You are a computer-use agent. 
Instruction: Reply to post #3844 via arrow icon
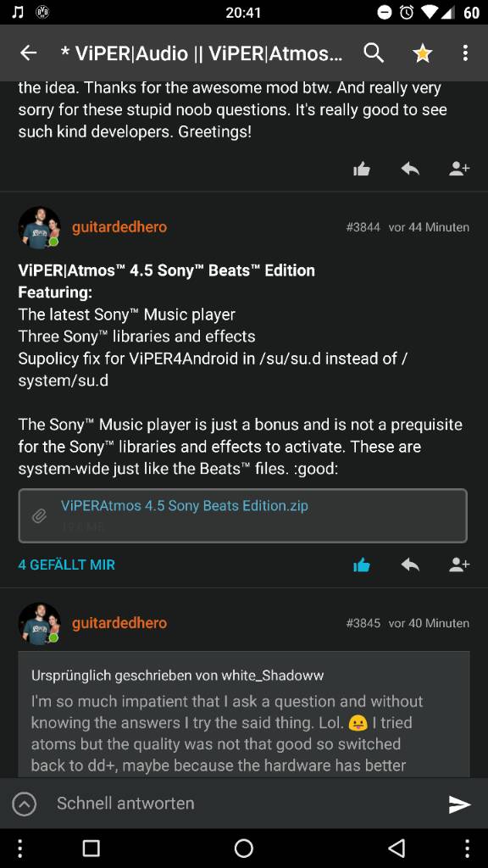[410, 565]
